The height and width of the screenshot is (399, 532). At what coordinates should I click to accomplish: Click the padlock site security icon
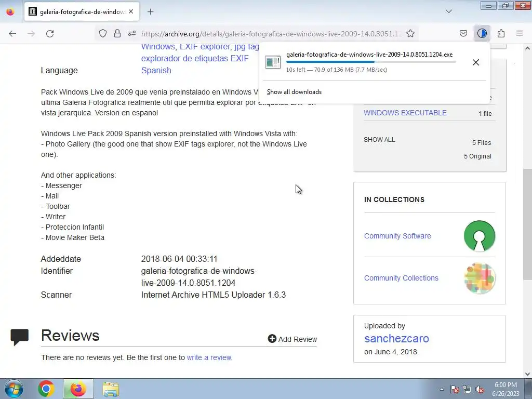pos(117,33)
